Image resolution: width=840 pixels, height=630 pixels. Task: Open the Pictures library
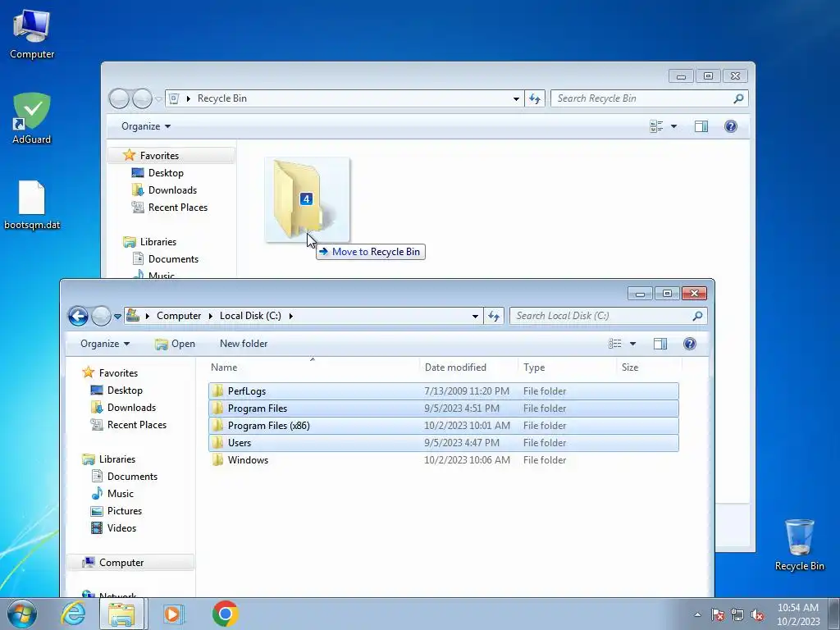(x=125, y=510)
